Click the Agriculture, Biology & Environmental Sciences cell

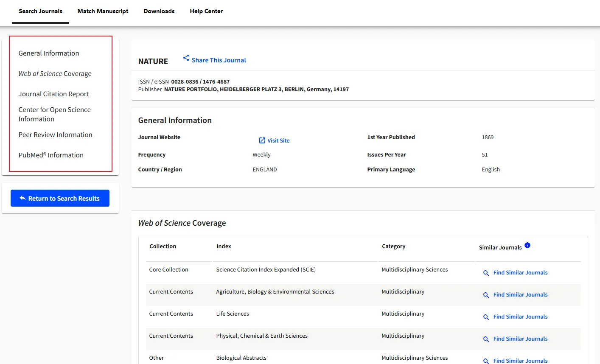pyautogui.click(x=275, y=292)
